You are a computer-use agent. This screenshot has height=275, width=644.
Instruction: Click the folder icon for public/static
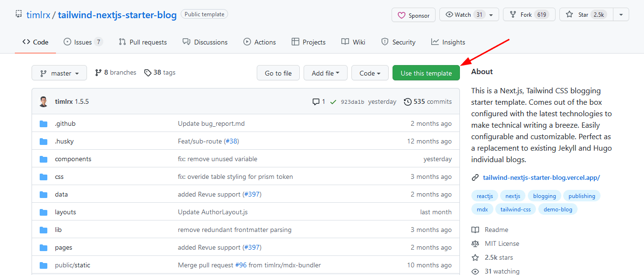pos(44,265)
